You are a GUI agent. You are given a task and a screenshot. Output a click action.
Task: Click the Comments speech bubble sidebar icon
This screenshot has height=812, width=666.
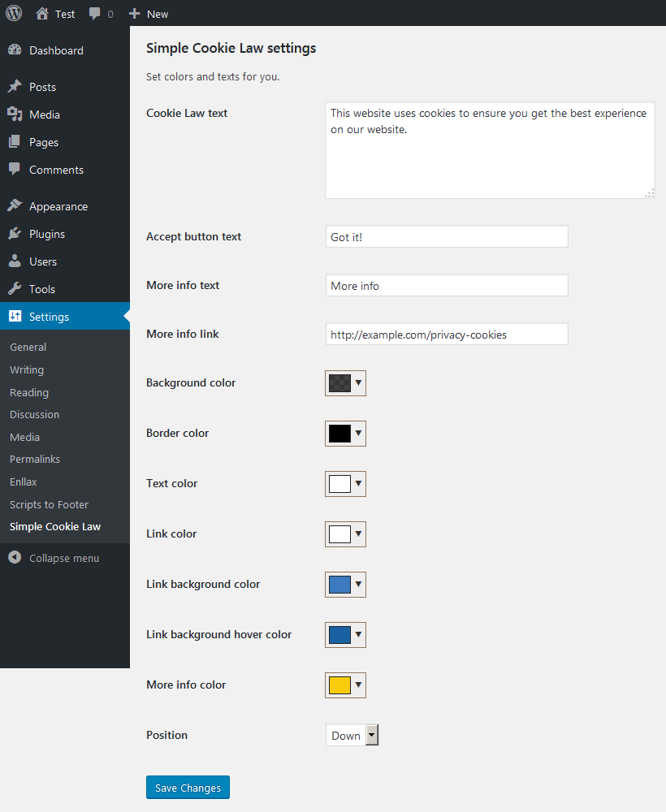15,169
